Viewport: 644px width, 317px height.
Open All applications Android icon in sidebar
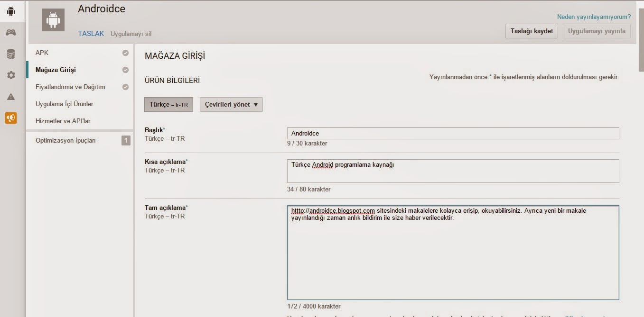click(x=11, y=11)
